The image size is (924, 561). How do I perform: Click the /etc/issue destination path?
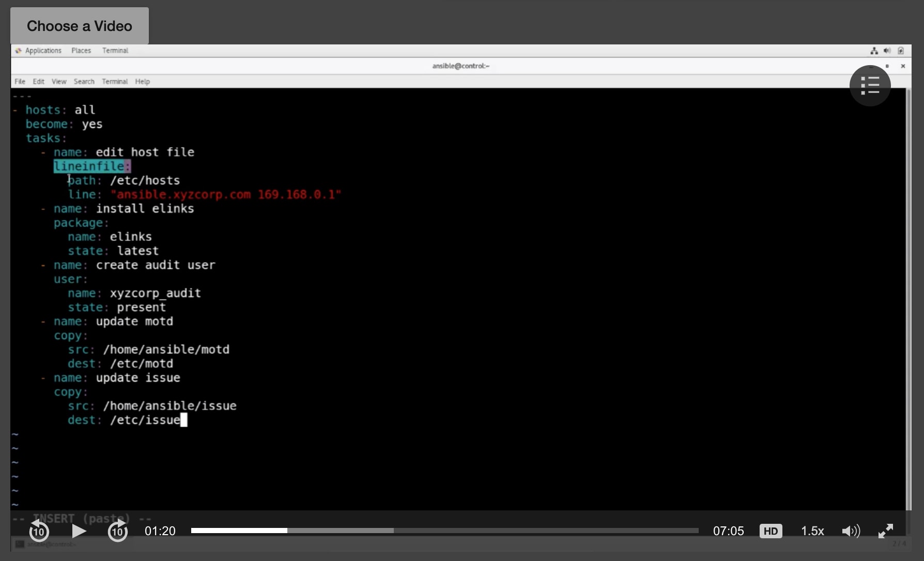point(145,420)
